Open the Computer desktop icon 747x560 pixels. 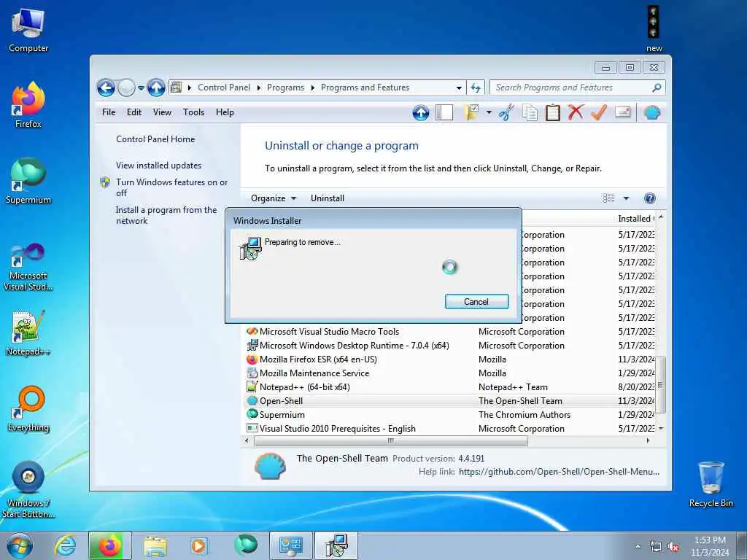[28, 30]
